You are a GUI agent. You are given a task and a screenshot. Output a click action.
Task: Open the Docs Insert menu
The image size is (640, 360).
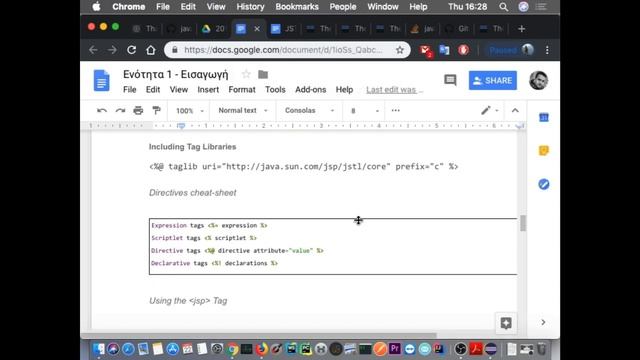pyautogui.click(x=208, y=90)
